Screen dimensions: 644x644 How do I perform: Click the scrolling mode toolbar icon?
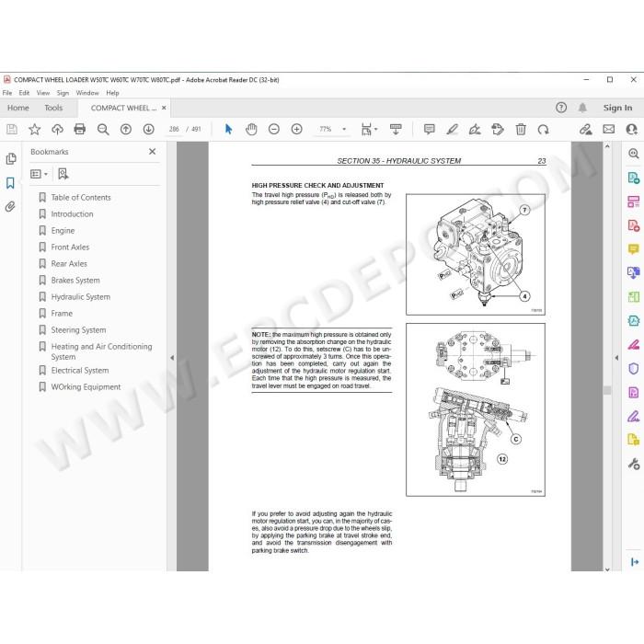click(396, 130)
